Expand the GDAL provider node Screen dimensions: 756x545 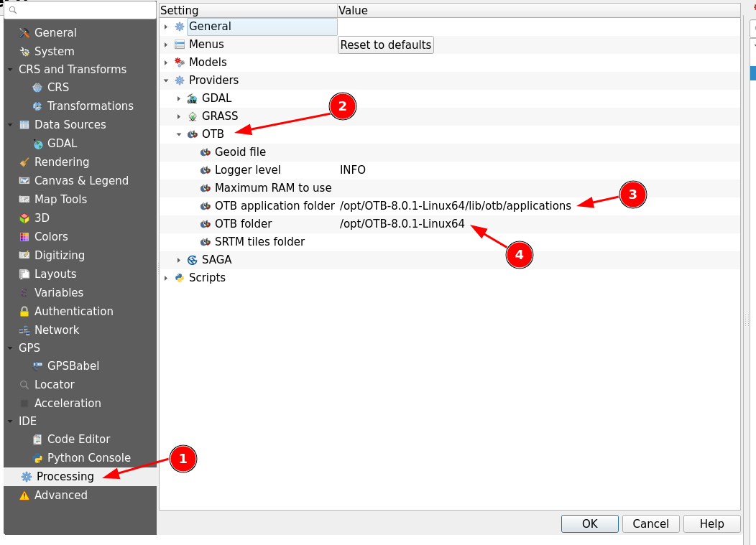pyautogui.click(x=179, y=99)
